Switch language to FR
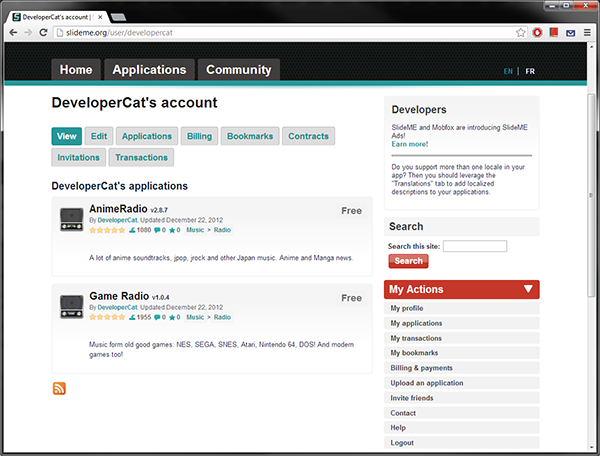Viewport: 600px width, 456px height. point(530,71)
